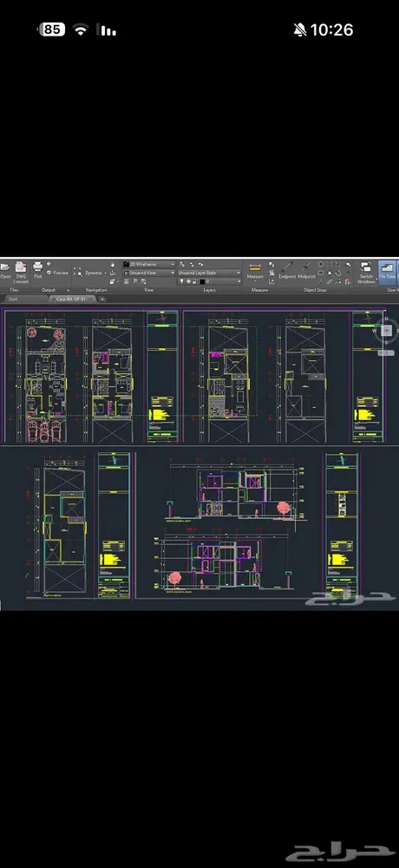Click the layer color swatch beside 0

coord(202,282)
